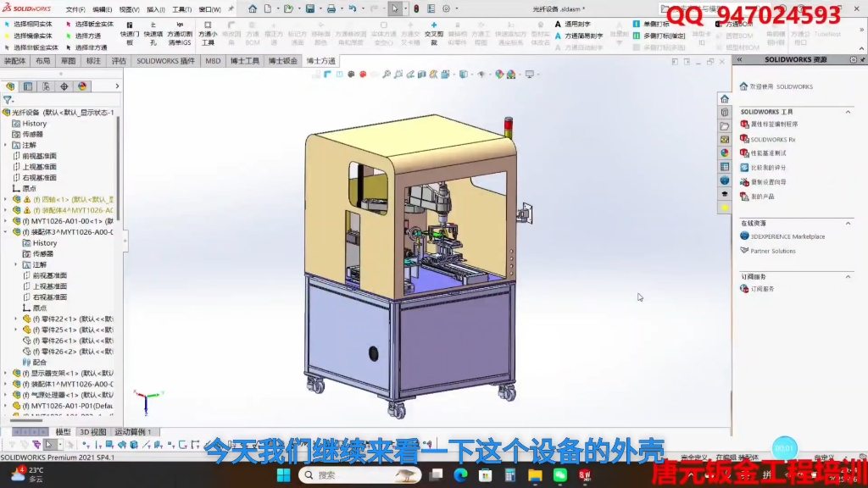Expand the feature manager tabs chevron

coord(117,86)
